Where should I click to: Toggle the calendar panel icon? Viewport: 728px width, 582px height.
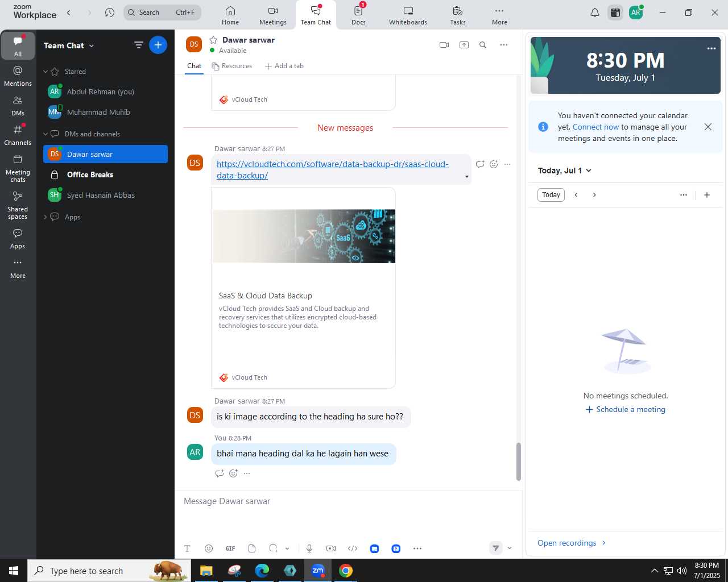point(615,13)
